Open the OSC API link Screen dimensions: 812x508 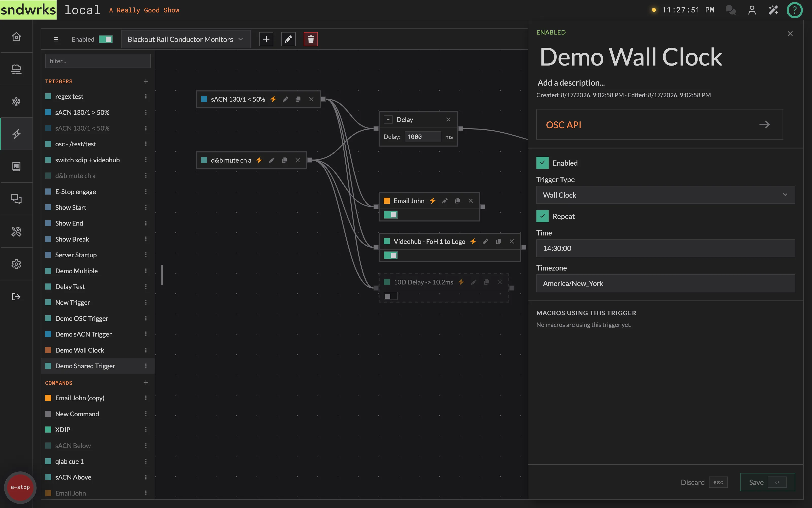click(x=659, y=125)
